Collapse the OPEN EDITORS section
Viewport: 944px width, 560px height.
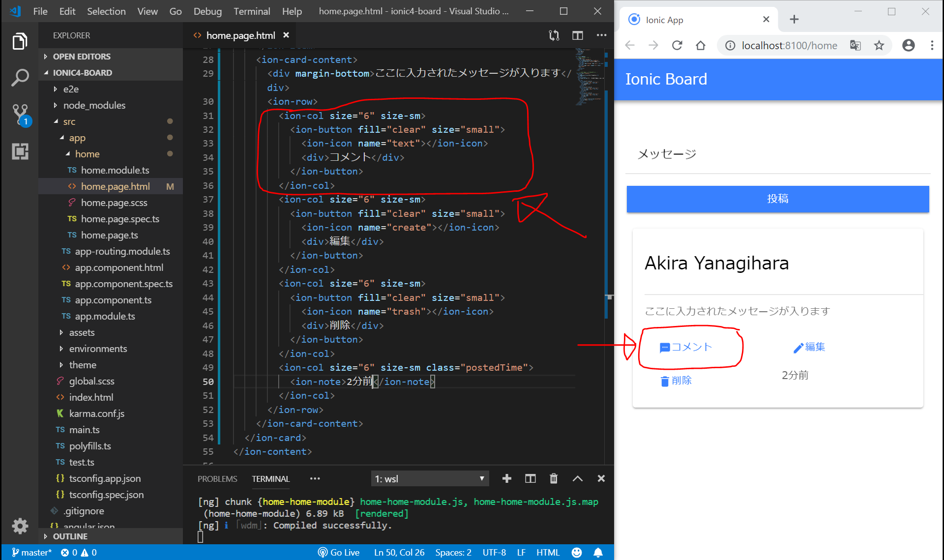point(81,57)
